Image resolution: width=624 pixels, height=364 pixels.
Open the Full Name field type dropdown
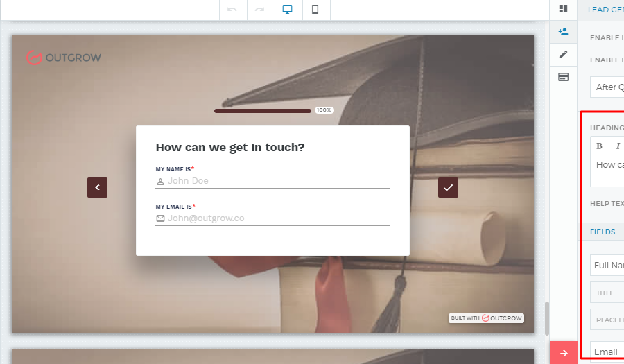(607, 266)
